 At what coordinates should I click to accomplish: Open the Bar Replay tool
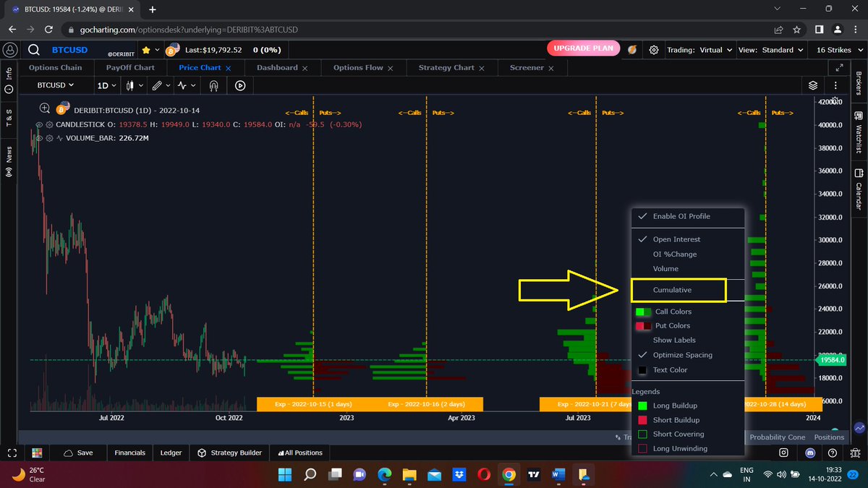tap(239, 85)
